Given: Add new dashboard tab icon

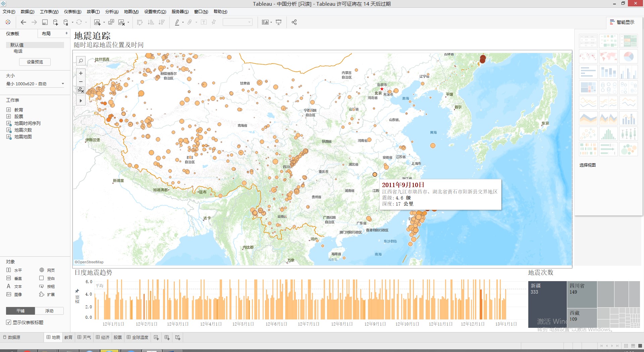Looking at the screenshot, I should pyautogui.click(x=167, y=338).
